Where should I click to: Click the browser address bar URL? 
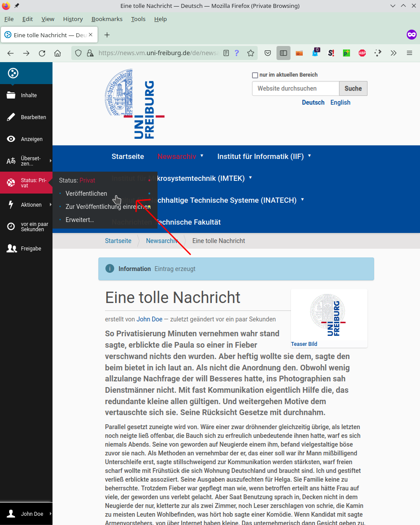pyautogui.click(x=159, y=53)
